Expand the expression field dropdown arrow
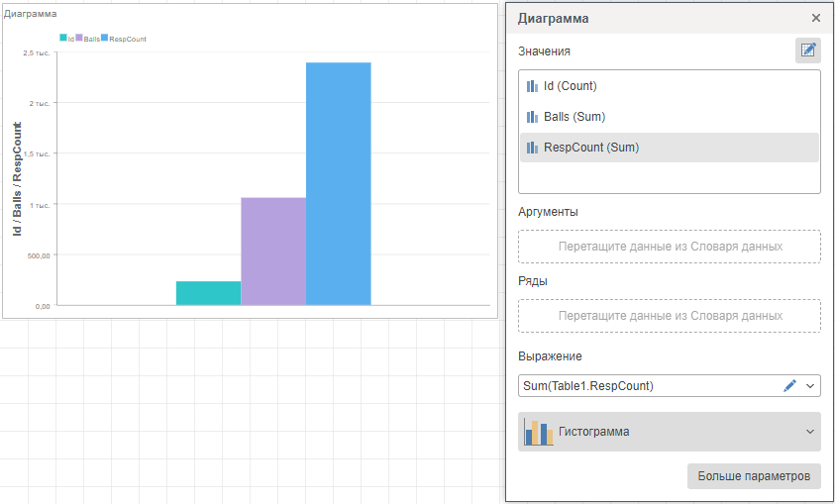835x504 pixels. 810,385
